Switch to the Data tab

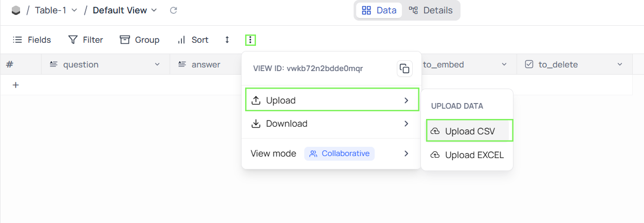379,10
